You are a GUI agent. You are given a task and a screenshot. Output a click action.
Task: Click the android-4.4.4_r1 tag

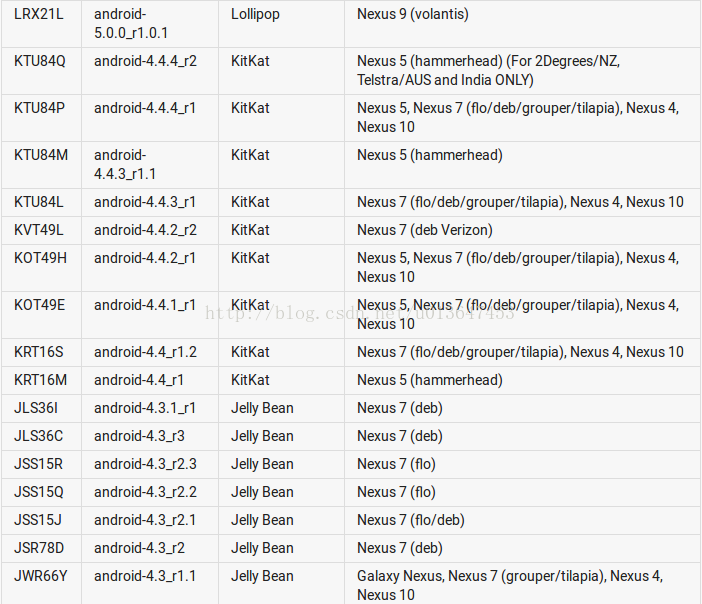145,108
